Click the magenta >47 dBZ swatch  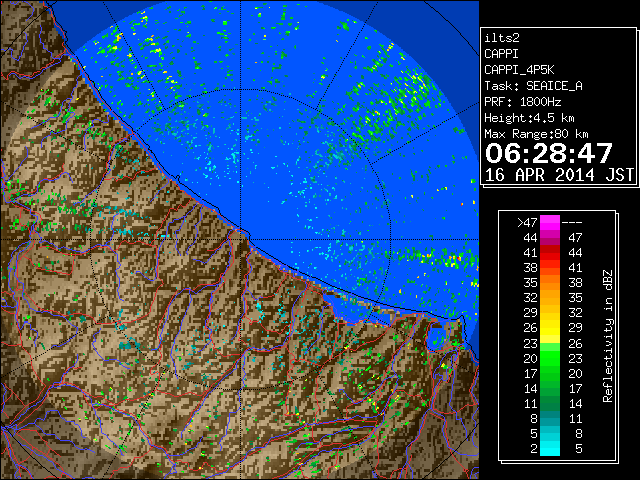(550, 222)
